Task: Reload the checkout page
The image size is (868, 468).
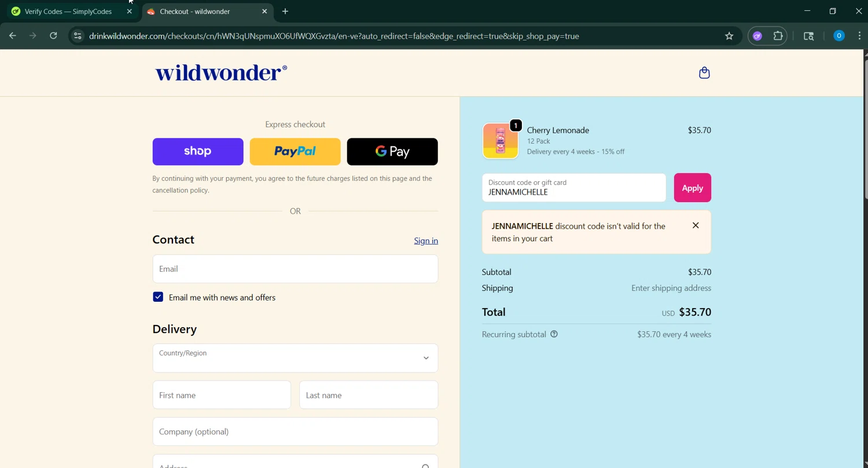Action: pyautogui.click(x=53, y=36)
